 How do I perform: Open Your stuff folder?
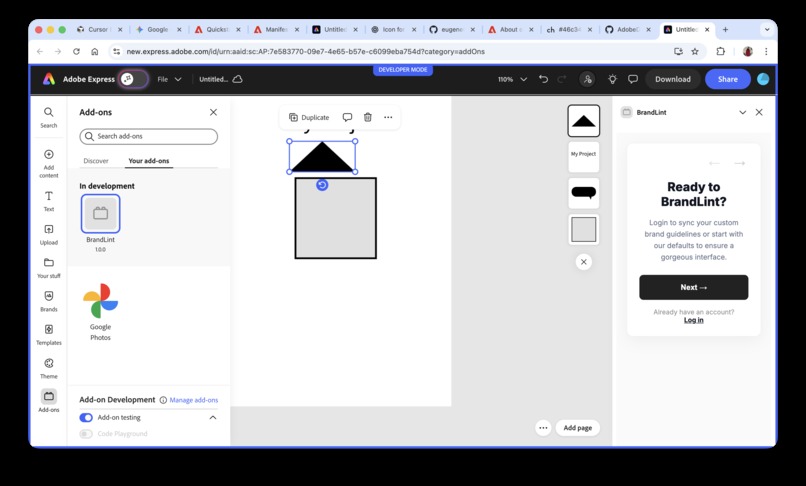[x=48, y=268]
